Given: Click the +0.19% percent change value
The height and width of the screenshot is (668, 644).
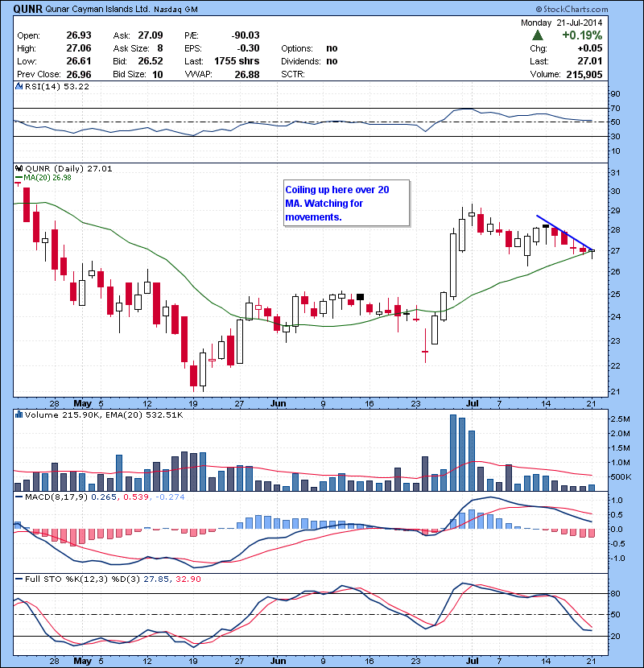Looking at the screenshot, I should (581, 35).
